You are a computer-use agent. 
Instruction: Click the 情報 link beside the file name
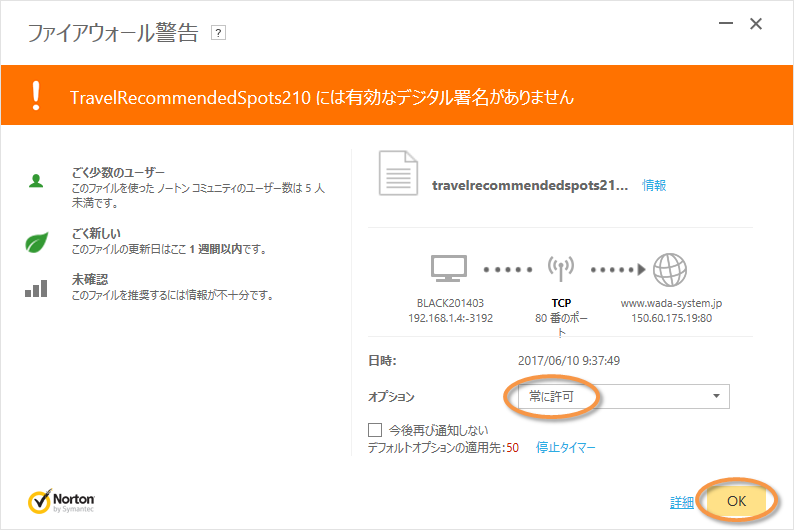click(x=654, y=185)
